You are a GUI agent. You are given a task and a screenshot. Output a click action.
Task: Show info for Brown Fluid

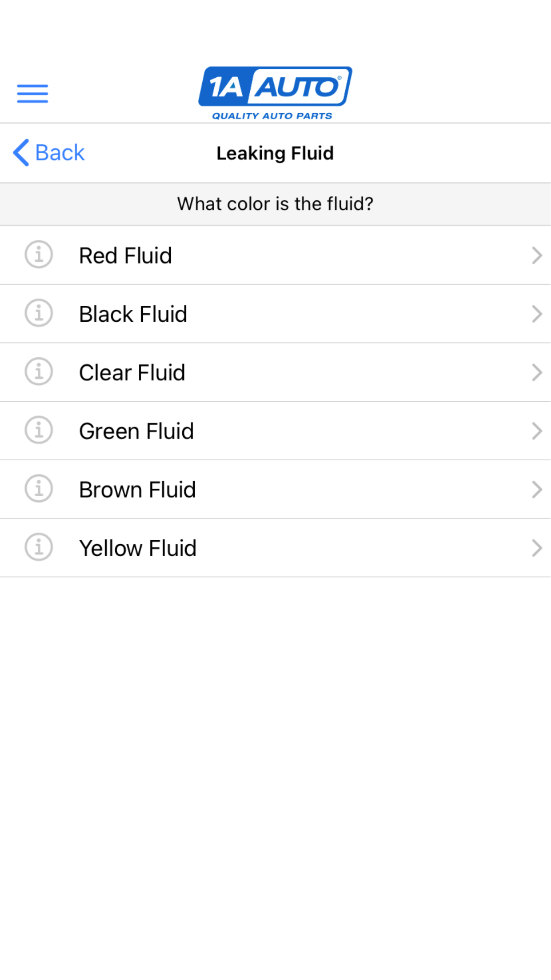39,489
